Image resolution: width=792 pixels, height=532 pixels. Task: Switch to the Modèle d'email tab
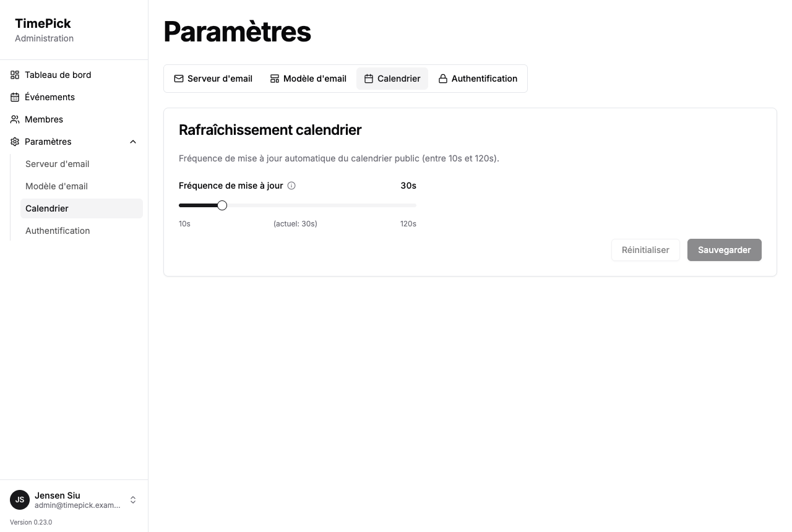click(308, 79)
